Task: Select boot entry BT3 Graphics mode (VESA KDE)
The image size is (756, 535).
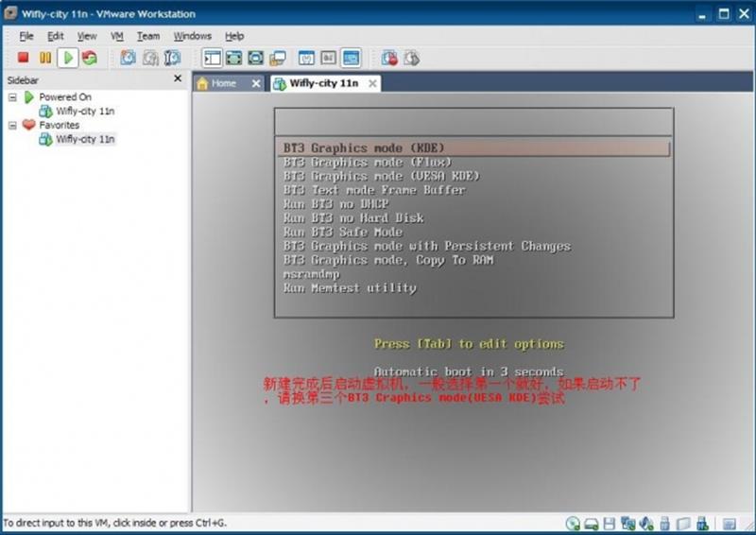Action: point(474,176)
